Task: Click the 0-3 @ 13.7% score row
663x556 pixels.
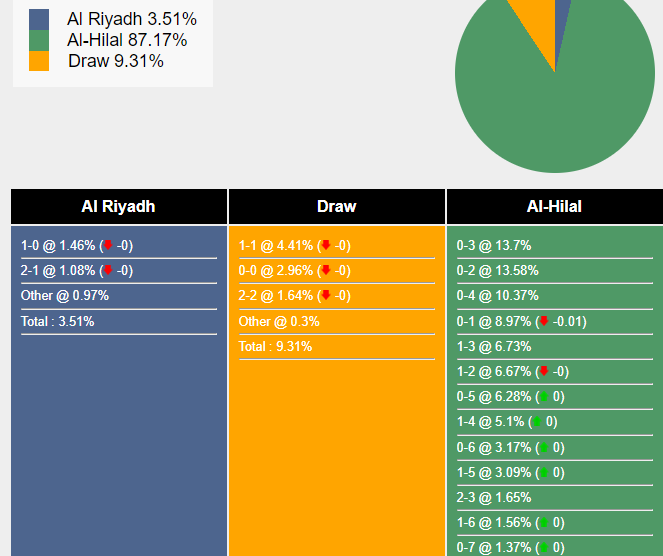Action: [494, 246]
